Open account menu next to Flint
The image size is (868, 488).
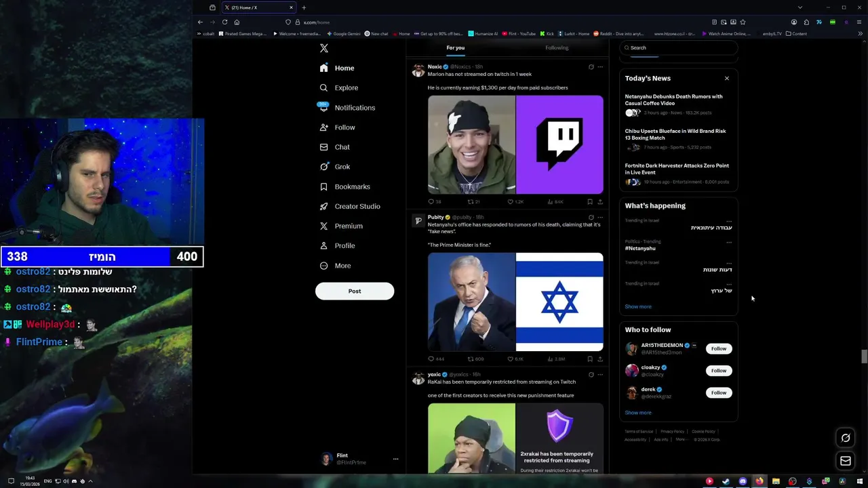(395, 459)
